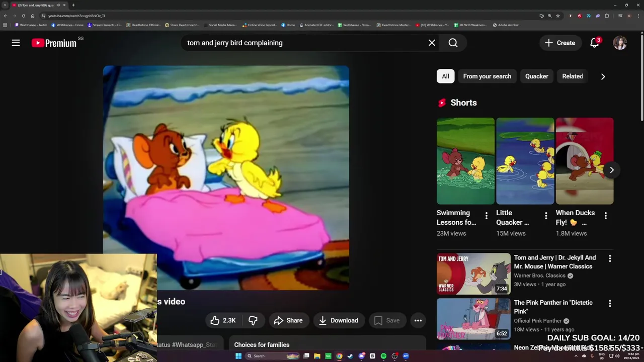
Task: Go back in browser
Action: [6, 16]
